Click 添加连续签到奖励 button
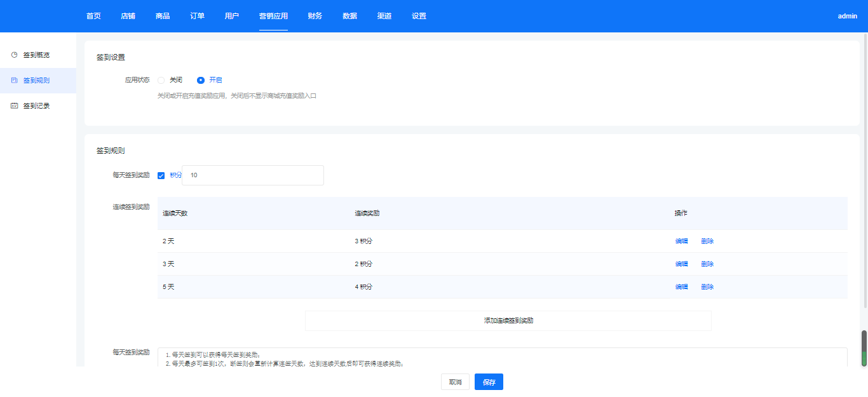The width and height of the screenshot is (868, 397). click(508, 321)
